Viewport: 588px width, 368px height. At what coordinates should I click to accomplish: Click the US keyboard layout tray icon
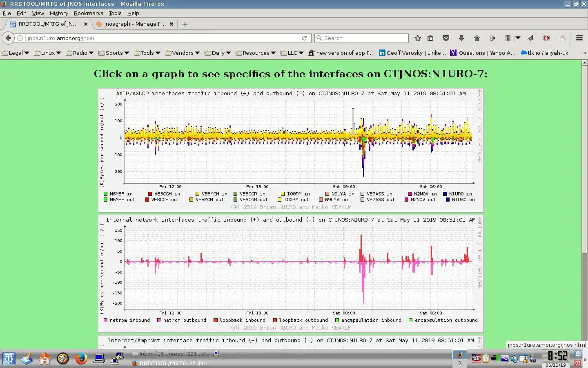click(x=476, y=359)
